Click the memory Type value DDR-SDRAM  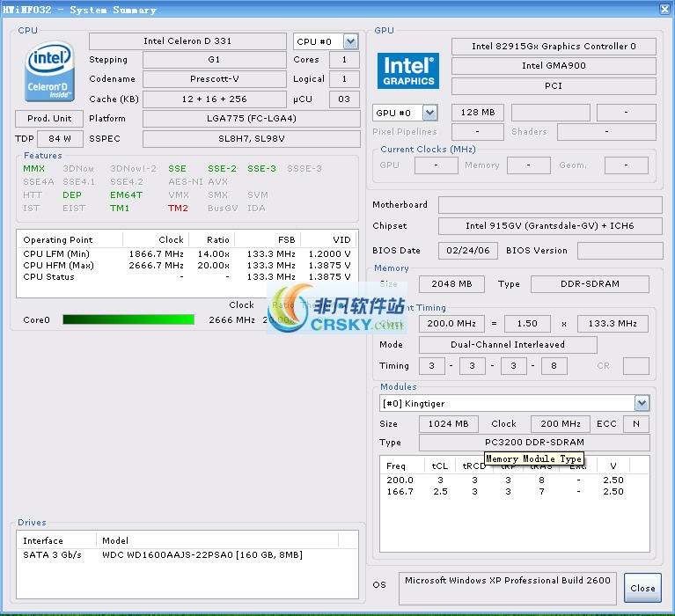590,284
